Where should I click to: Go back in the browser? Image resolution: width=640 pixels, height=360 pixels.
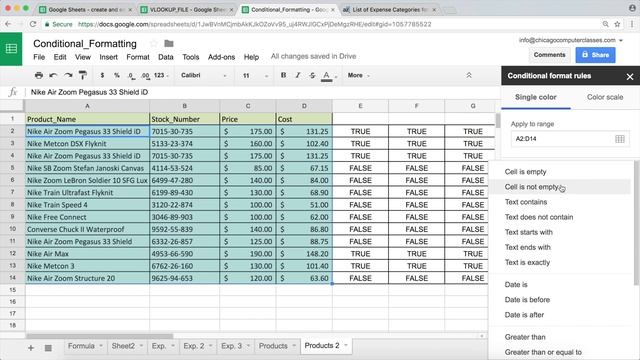[8, 24]
